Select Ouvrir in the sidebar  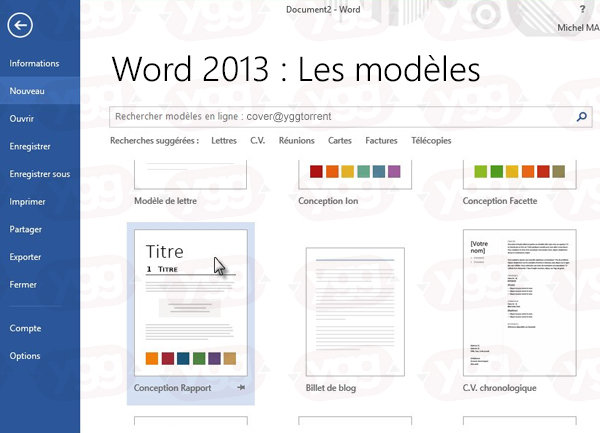22,119
